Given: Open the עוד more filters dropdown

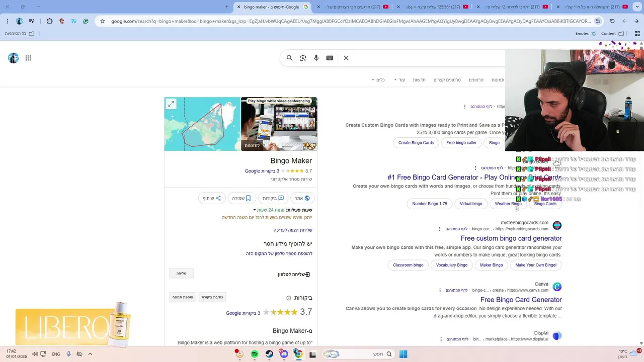Looking at the screenshot, I should (x=399, y=80).
